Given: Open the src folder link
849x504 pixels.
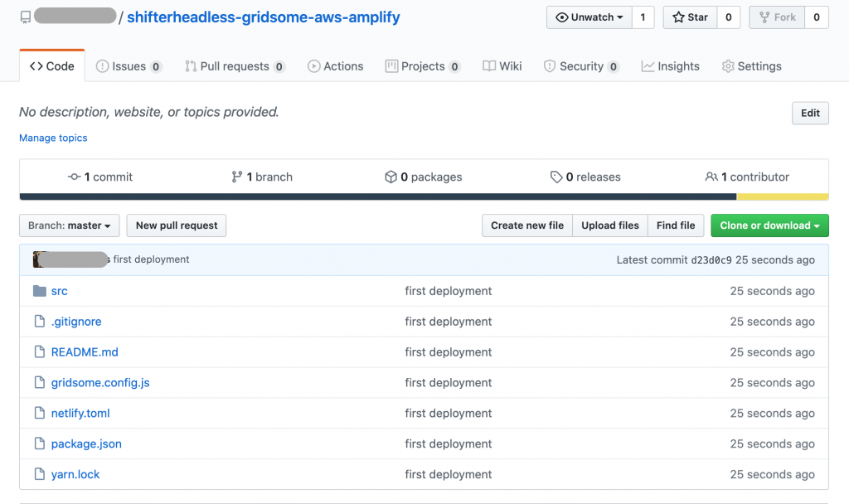Looking at the screenshot, I should click(x=60, y=291).
